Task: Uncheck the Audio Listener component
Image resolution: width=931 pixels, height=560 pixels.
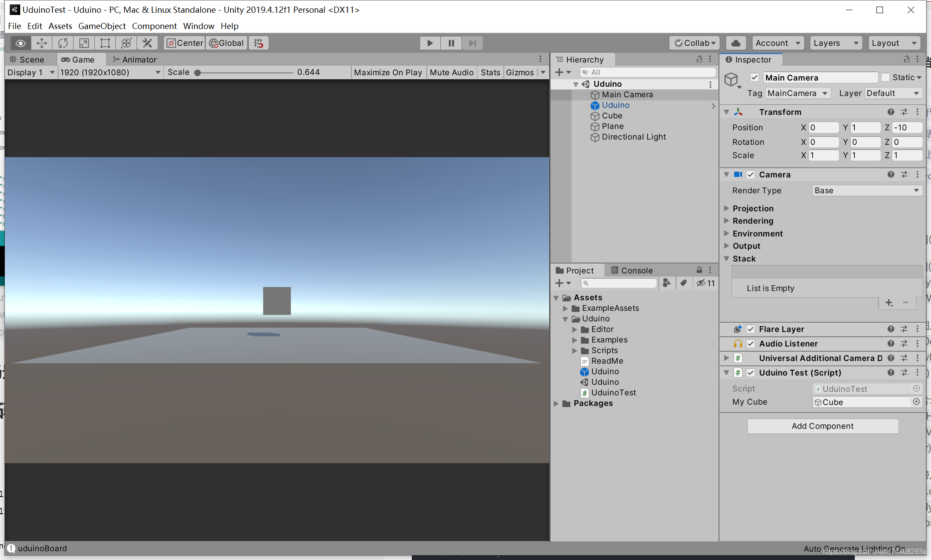Action: point(751,343)
